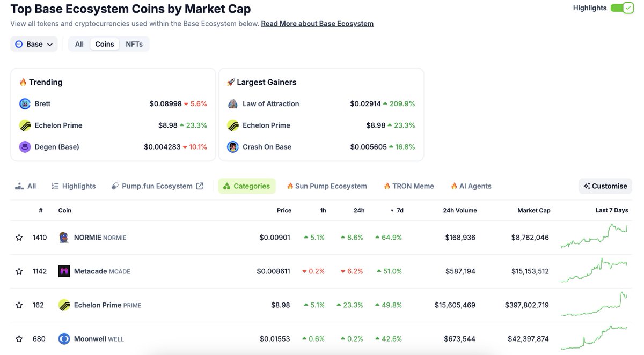Favorite Echelon Prime row star

point(19,305)
